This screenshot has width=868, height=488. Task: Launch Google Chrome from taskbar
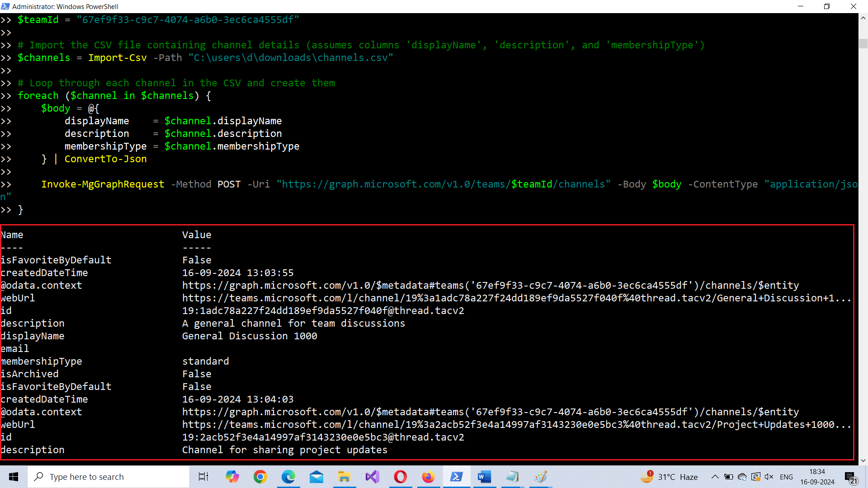click(x=260, y=477)
